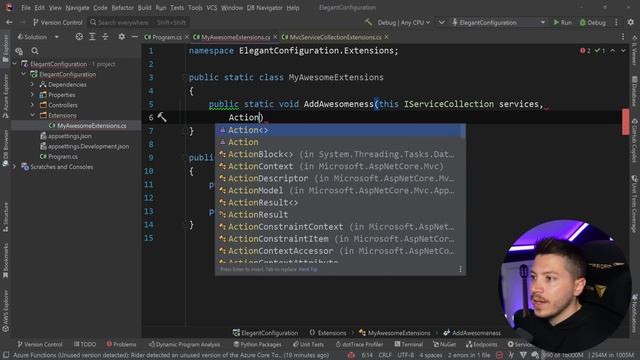Click the AddAwesomeness breadcrumb

[x=472, y=333]
